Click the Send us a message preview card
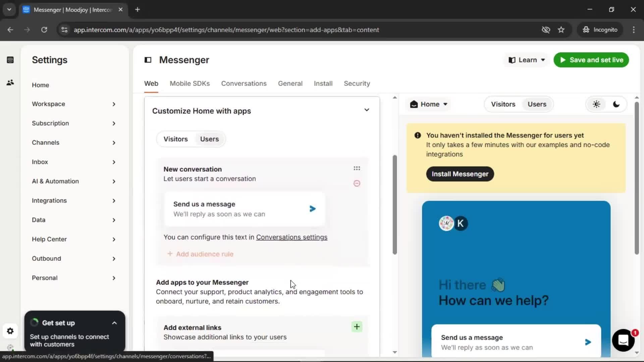The width and height of the screenshot is (644, 362). [516, 341]
